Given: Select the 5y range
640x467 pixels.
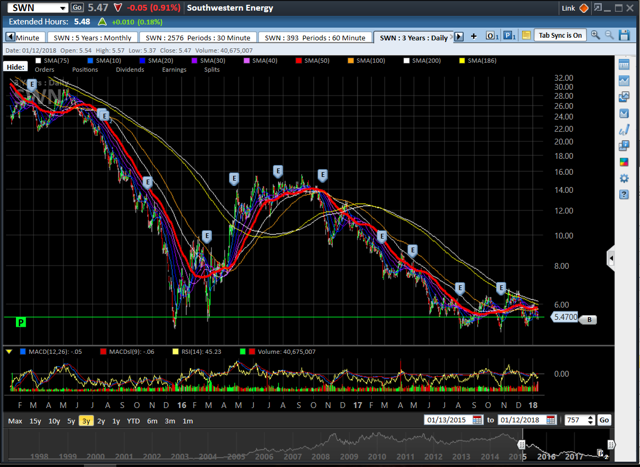Looking at the screenshot, I should pyautogui.click(x=71, y=421).
